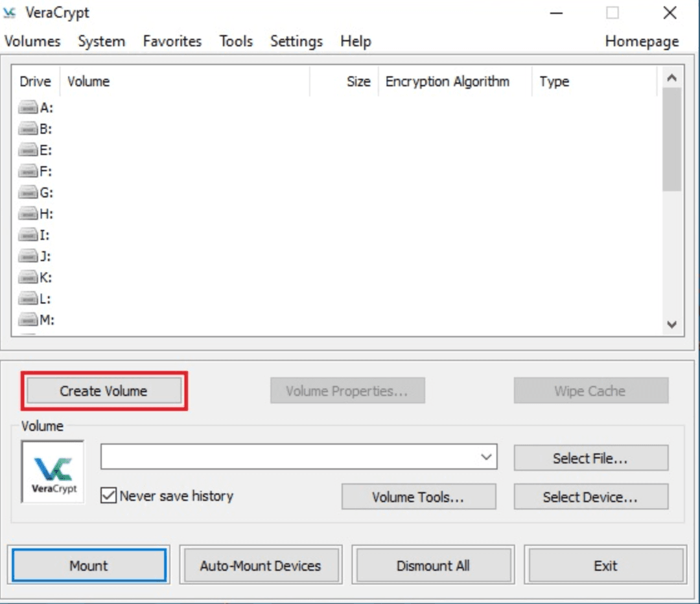Sort by Encryption Algorithm column header
This screenshot has height=604, width=700.
click(x=455, y=81)
